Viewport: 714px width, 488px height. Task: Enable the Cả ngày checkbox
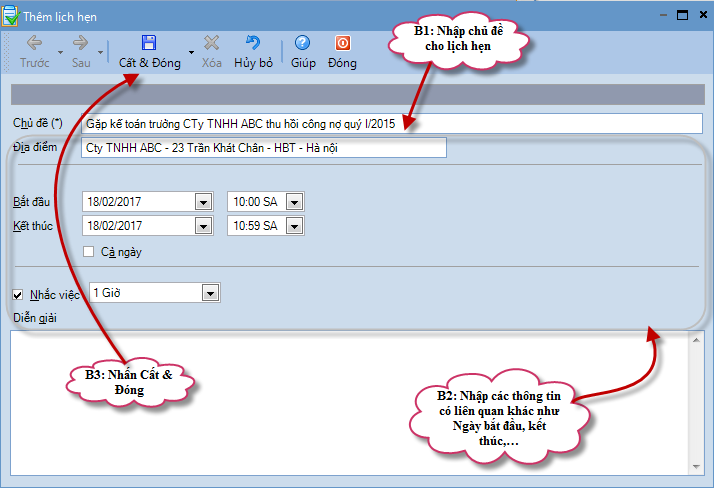tap(90, 252)
